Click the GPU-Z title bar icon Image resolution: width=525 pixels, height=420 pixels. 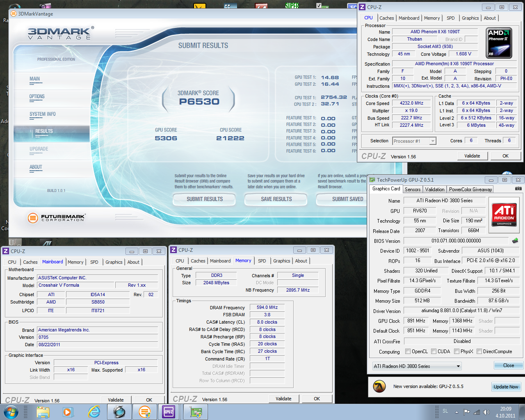pos(372,180)
